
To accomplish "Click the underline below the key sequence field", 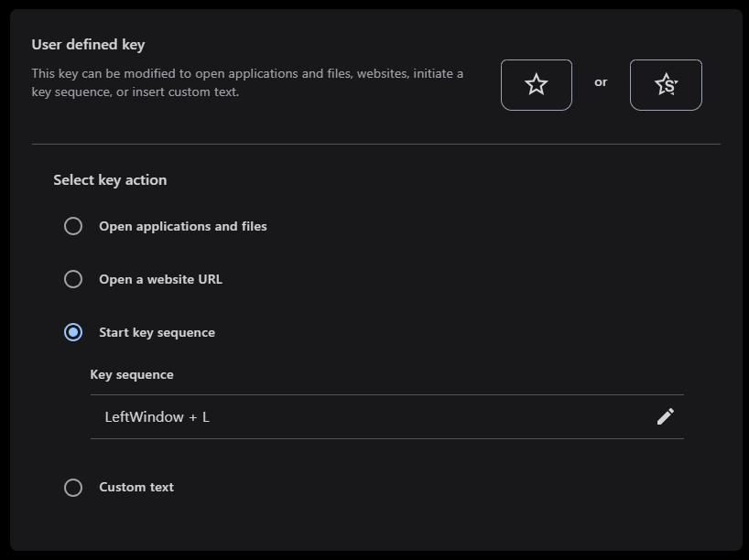I will click(386, 438).
